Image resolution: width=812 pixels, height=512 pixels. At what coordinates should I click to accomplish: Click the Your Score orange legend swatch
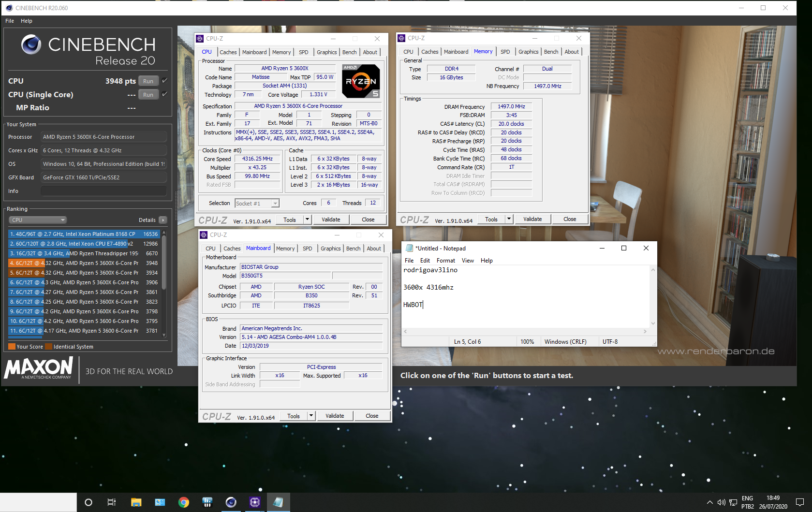[x=12, y=347]
